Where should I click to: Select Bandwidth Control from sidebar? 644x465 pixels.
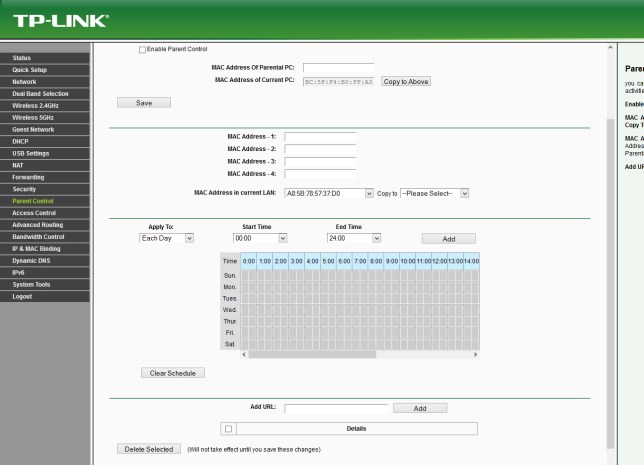39,237
